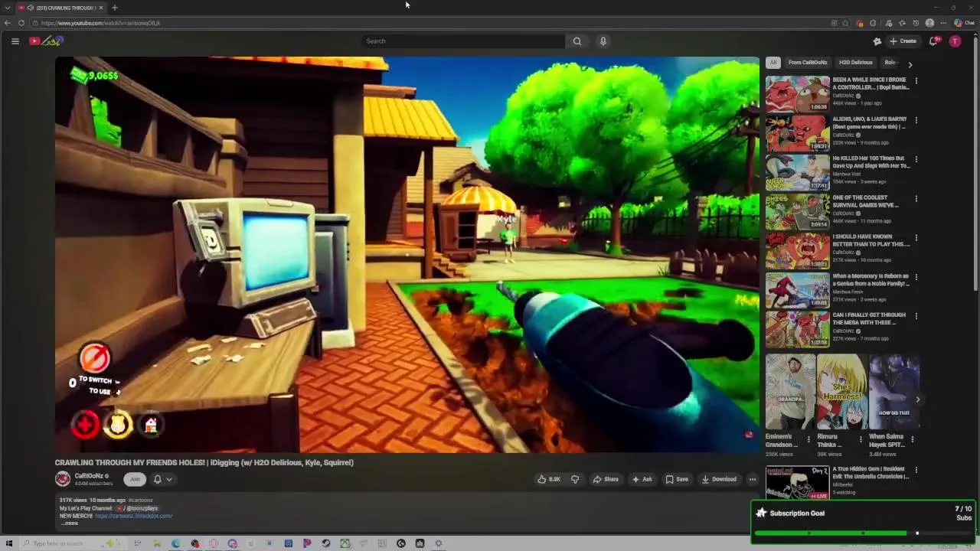Select the All filter chip
The width and height of the screenshot is (980, 551).
click(773, 63)
